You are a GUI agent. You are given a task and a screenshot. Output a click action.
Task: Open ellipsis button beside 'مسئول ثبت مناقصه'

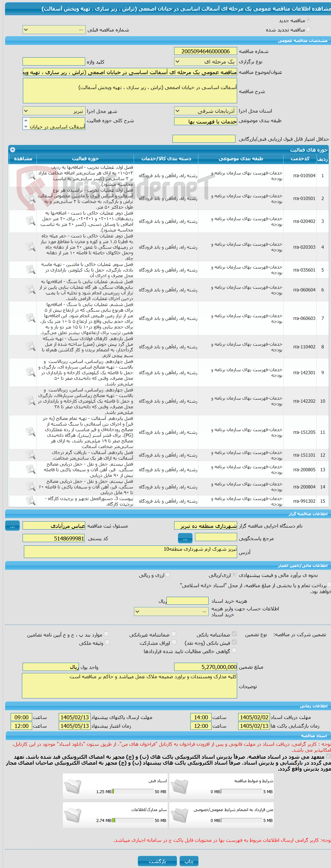pos(13,526)
